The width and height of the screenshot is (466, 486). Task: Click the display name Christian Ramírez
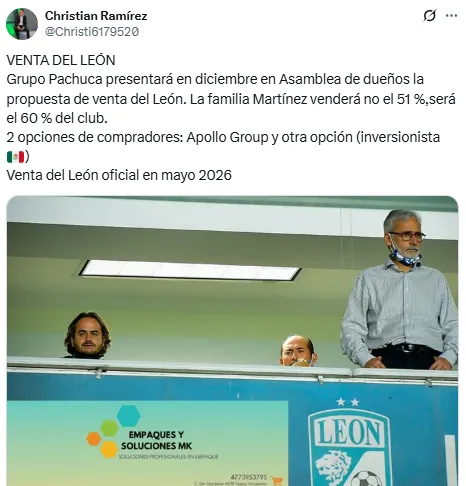tap(96, 16)
